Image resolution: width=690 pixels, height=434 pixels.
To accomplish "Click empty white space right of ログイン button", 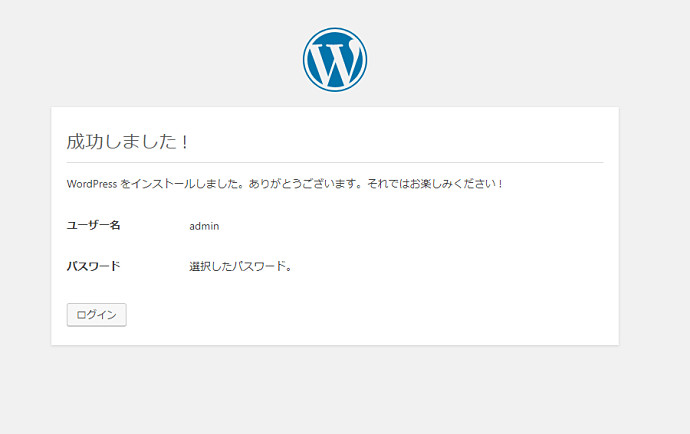I will 350,315.
